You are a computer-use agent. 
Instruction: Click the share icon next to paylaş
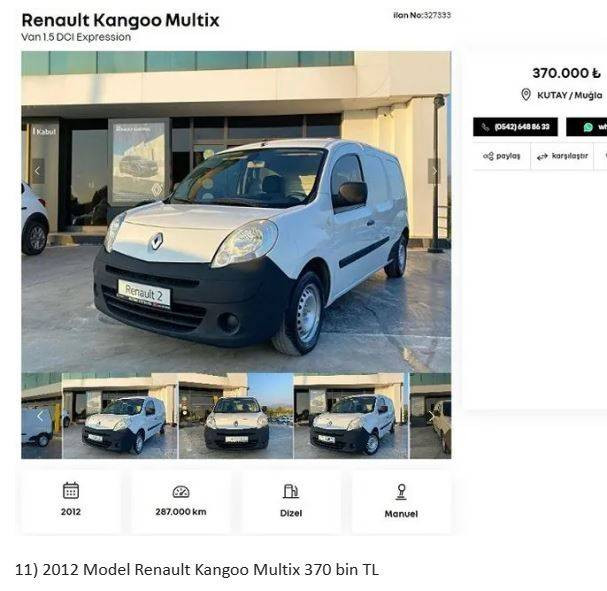point(488,156)
